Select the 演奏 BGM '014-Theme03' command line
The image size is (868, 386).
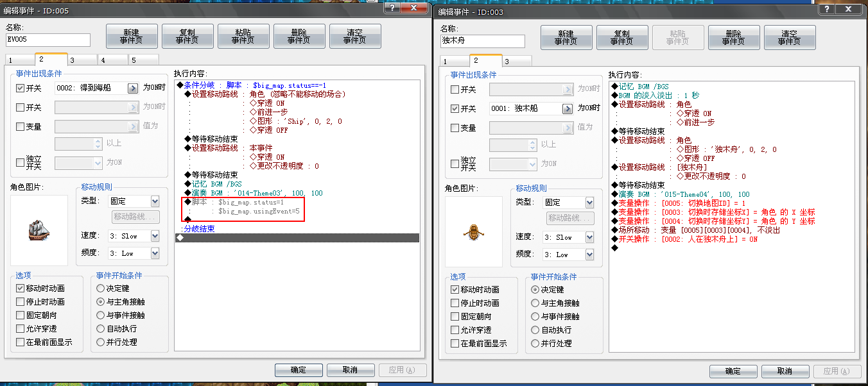(x=297, y=193)
